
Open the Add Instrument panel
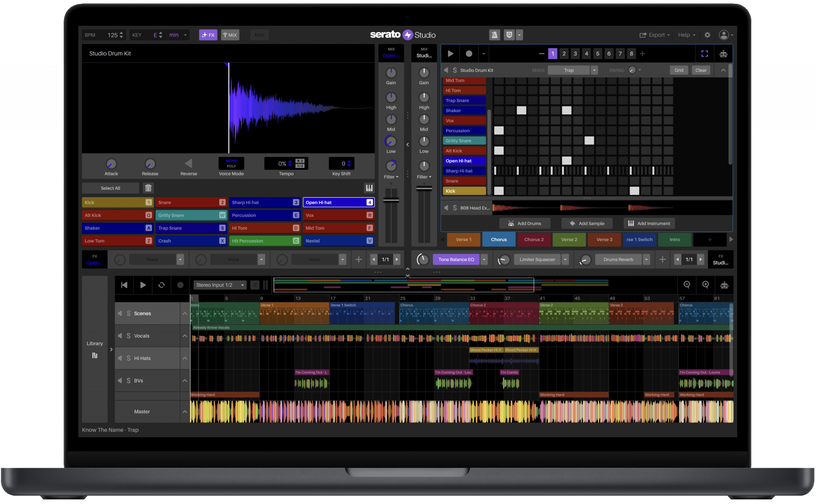point(648,223)
